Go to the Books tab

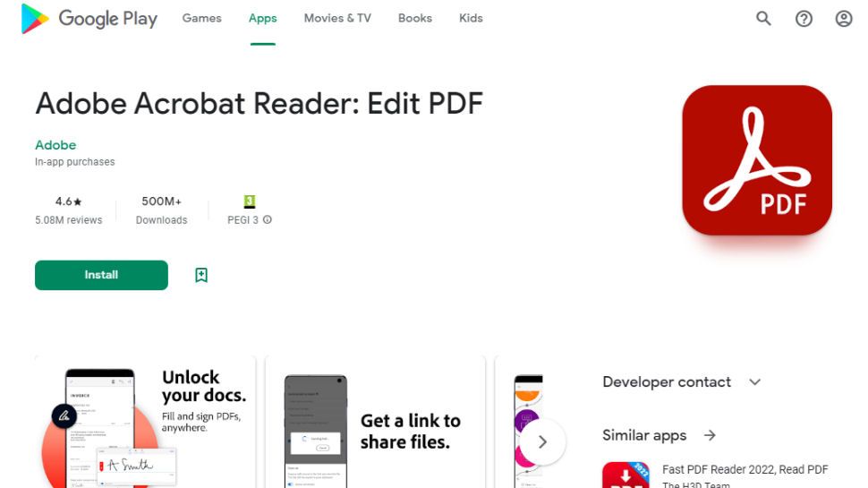point(415,18)
